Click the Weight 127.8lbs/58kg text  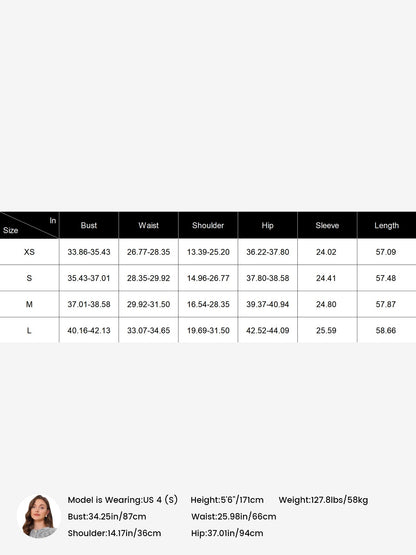pyautogui.click(x=323, y=500)
